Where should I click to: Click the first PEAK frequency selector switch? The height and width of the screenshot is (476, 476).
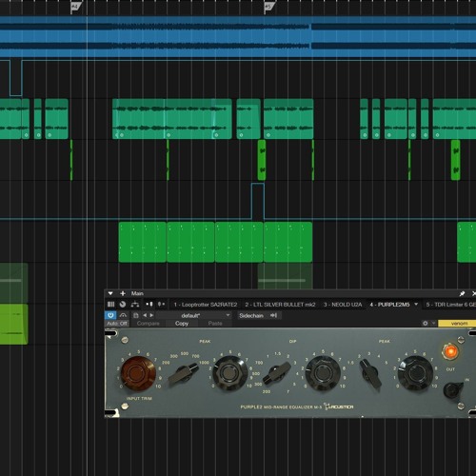(x=183, y=373)
